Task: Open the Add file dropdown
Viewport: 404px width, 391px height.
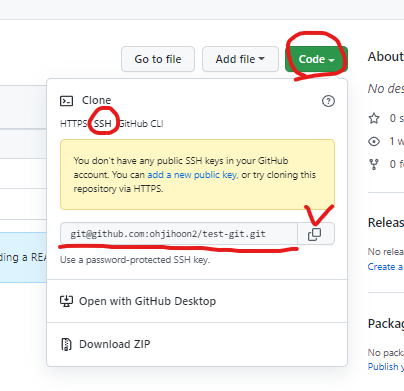Action: pyautogui.click(x=240, y=59)
